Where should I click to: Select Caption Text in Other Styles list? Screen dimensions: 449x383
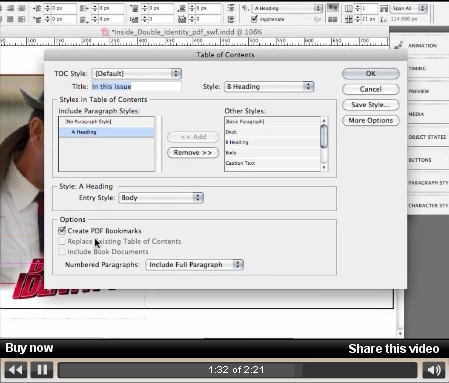(x=272, y=163)
